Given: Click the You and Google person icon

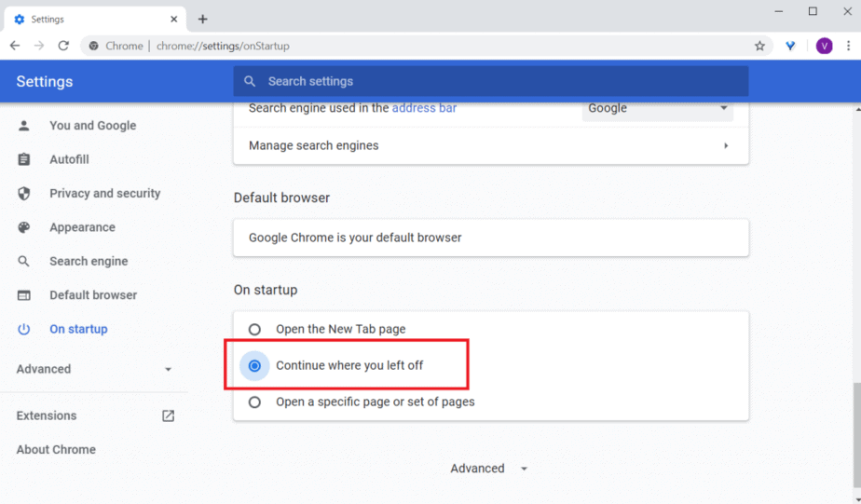Looking at the screenshot, I should click(23, 126).
